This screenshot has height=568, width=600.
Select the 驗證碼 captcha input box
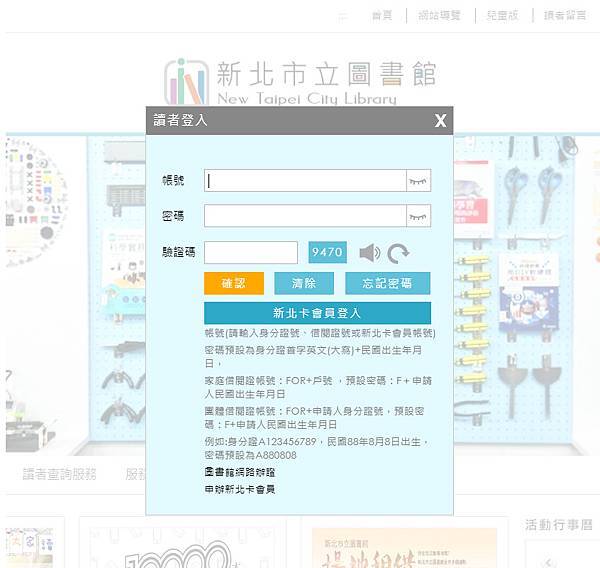(251, 252)
